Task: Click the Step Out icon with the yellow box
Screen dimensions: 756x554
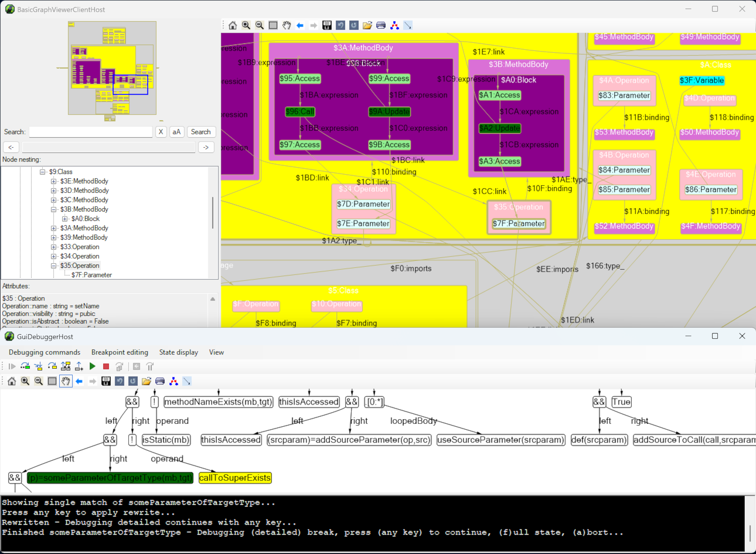Action: pyautogui.click(x=52, y=366)
